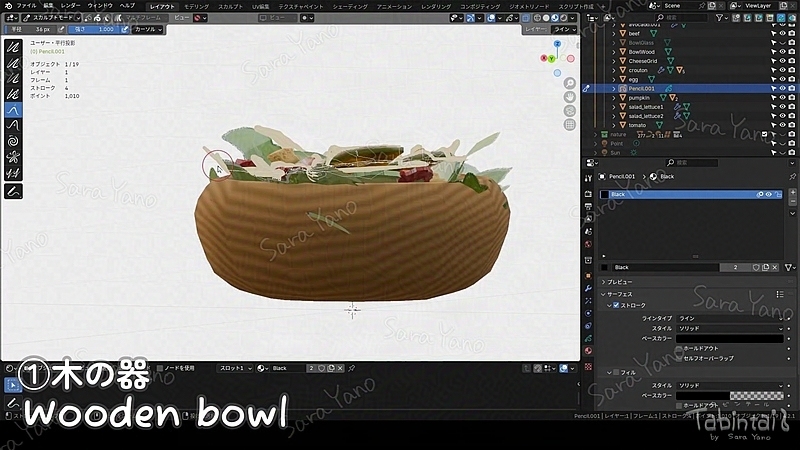
Task: Switch to the モデリング workspace tab
Action: point(196,7)
